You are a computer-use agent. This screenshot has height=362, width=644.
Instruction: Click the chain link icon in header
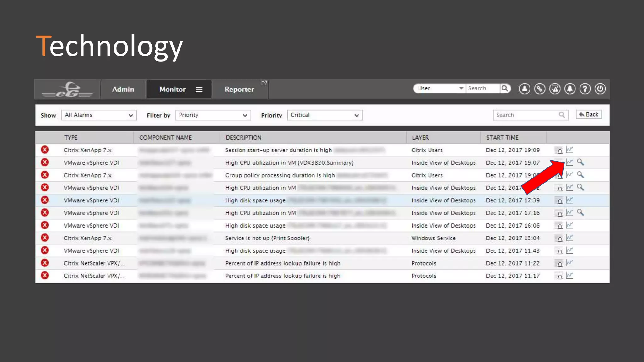point(540,89)
